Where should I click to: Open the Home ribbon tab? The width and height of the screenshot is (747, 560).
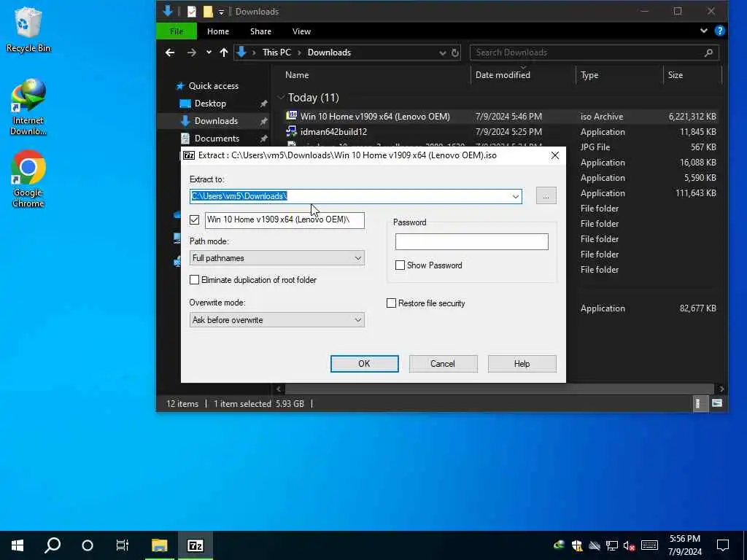[x=218, y=31]
